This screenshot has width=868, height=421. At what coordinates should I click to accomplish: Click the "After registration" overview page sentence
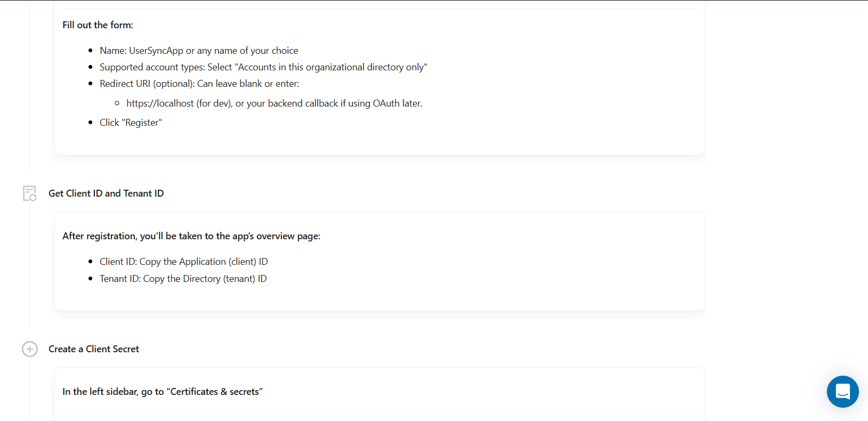pyautogui.click(x=191, y=236)
